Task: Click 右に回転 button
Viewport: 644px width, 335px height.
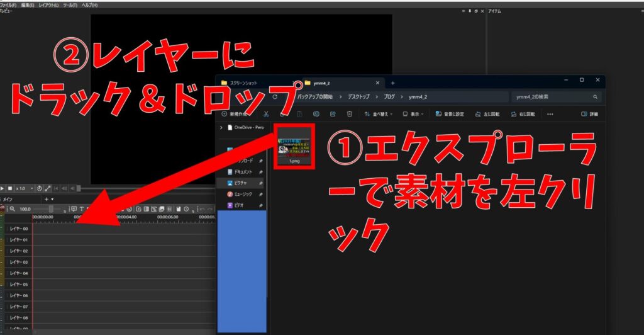Action: pyautogui.click(x=523, y=114)
